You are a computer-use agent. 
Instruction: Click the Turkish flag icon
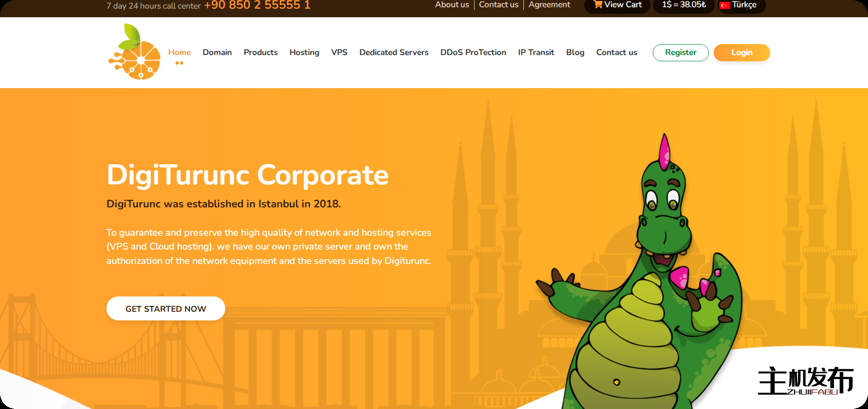coord(725,5)
